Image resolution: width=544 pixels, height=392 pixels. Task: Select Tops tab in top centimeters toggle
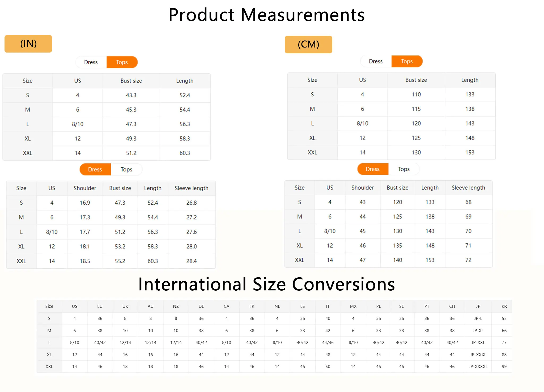pos(407,61)
